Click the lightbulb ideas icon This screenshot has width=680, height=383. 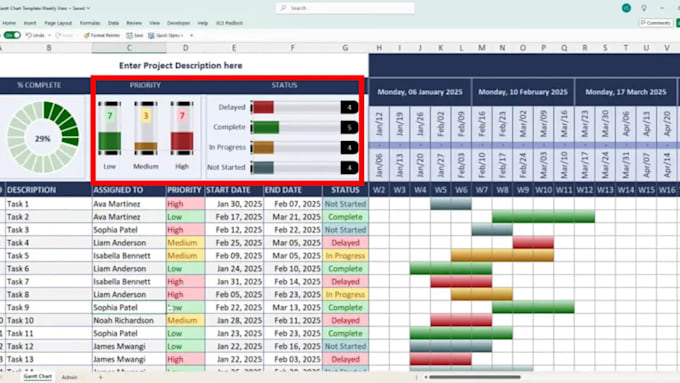644,8
